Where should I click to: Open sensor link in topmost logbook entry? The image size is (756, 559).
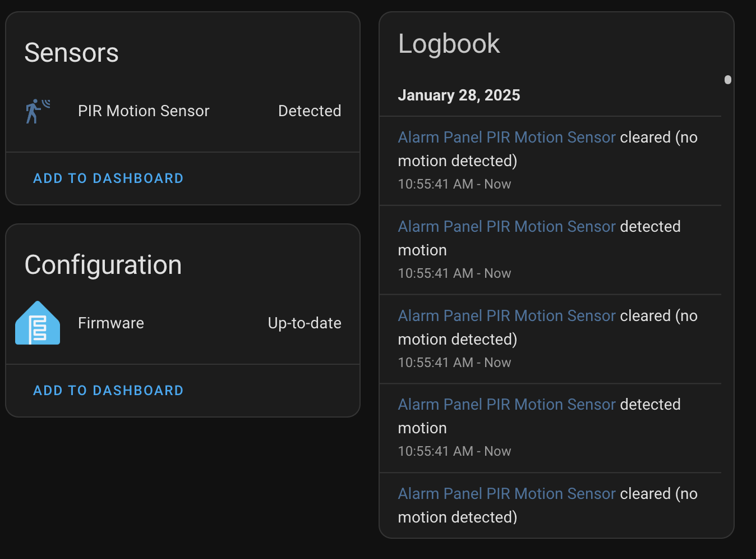pos(507,138)
